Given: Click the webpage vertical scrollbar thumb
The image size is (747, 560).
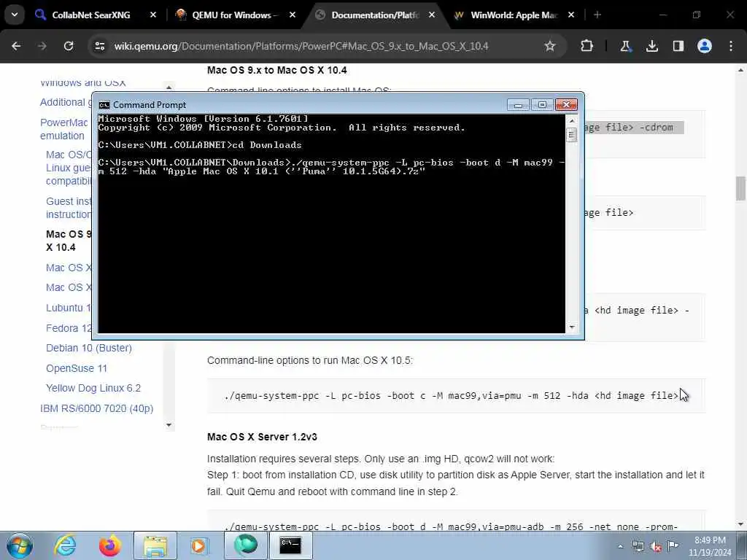Looking at the screenshot, I should tap(740, 189).
